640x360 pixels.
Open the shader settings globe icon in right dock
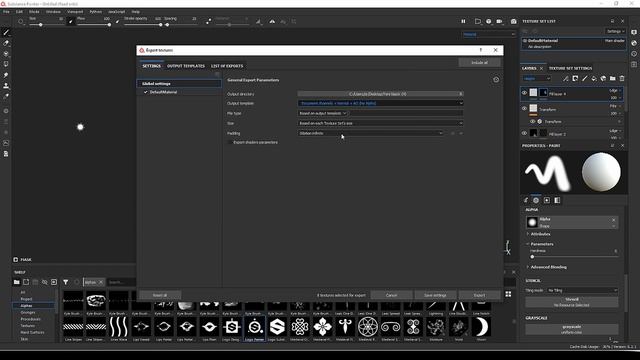(x=634, y=43)
